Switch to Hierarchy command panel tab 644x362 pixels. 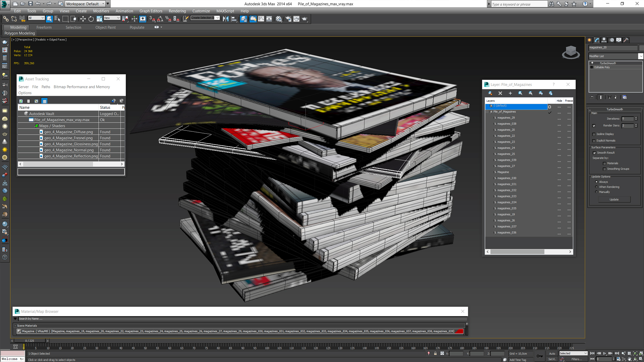point(604,40)
